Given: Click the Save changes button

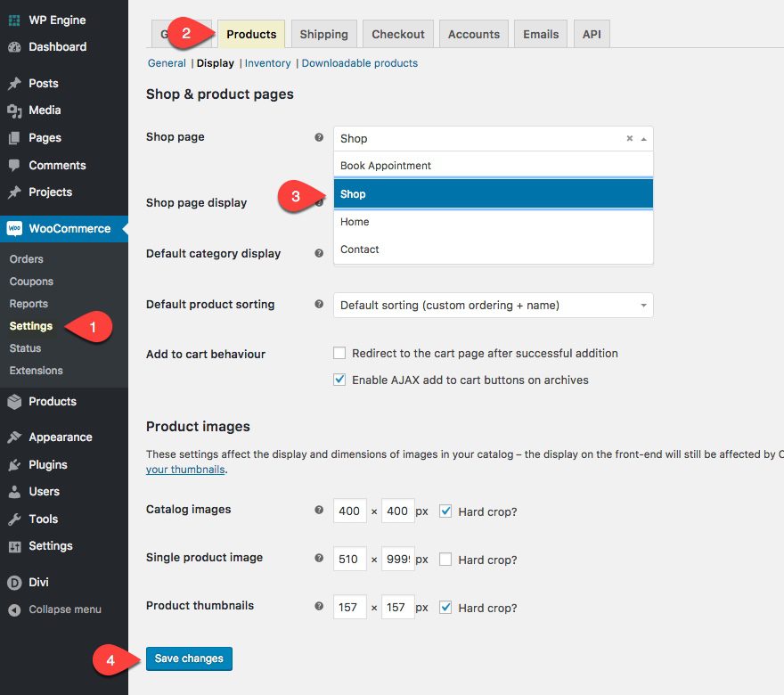Looking at the screenshot, I should pos(189,659).
